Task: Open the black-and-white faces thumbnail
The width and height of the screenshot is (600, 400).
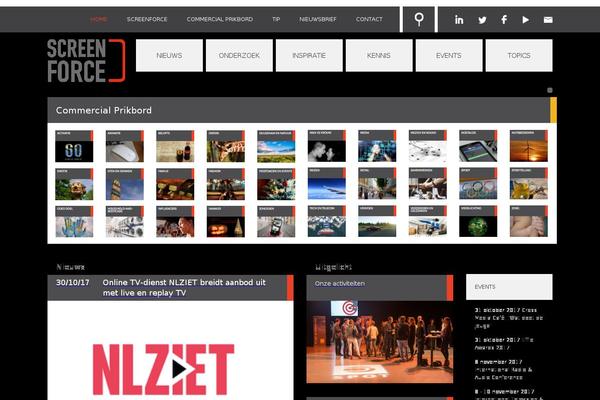Action: tap(327, 146)
